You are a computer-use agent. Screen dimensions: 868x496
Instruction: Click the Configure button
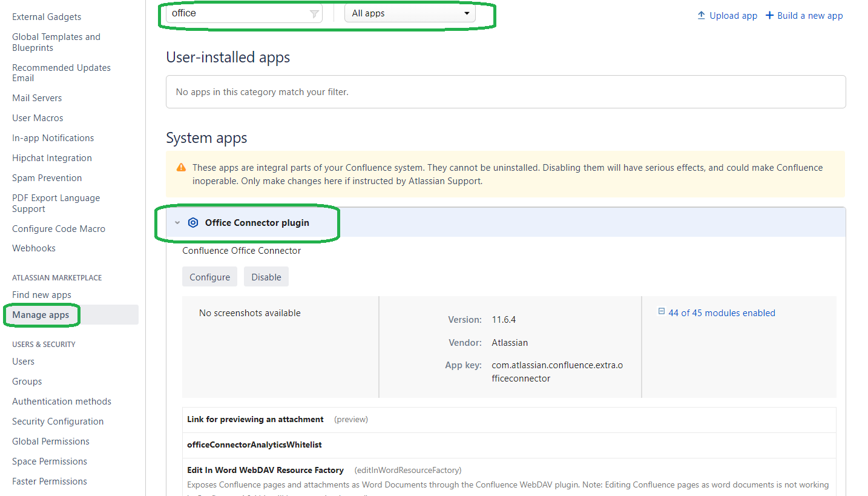209,277
